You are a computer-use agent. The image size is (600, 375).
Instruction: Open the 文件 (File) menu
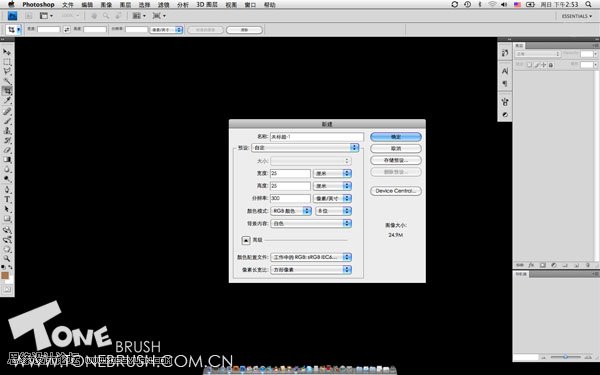click(68, 5)
